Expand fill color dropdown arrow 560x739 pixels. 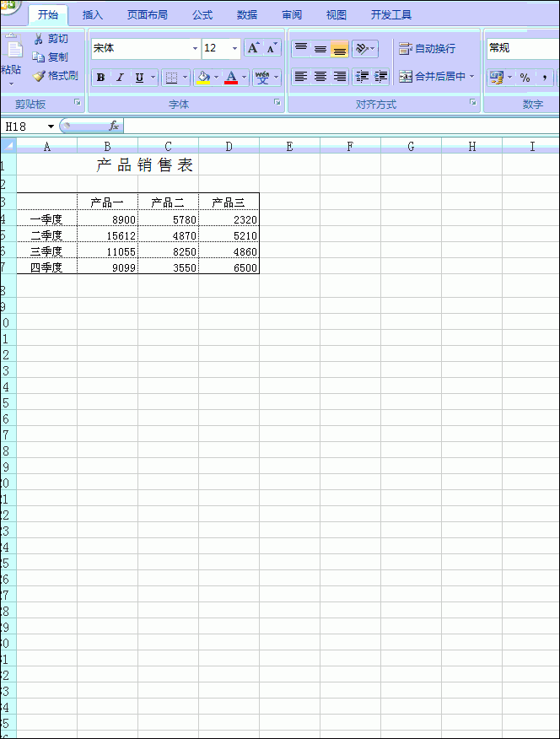click(x=216, y=78)
